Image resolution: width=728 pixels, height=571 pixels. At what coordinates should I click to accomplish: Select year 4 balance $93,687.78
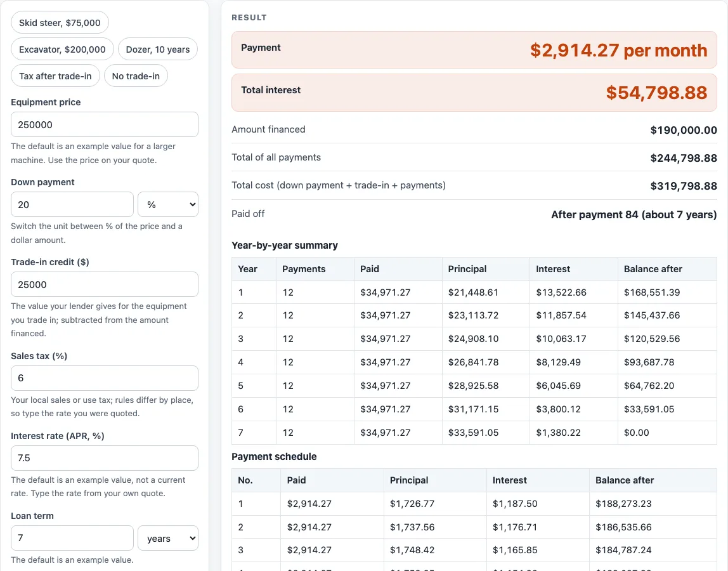click(x=649, y=362)
